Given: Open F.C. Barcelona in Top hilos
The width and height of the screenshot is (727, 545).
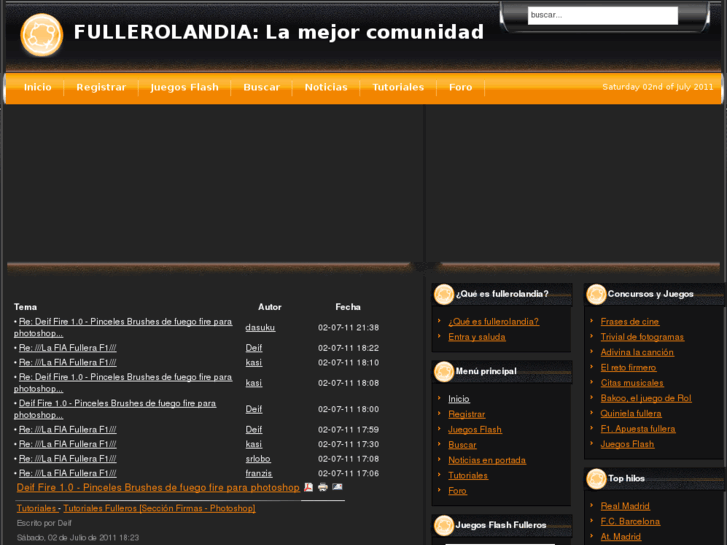Looking at the screenshot, I should (630, 521).
